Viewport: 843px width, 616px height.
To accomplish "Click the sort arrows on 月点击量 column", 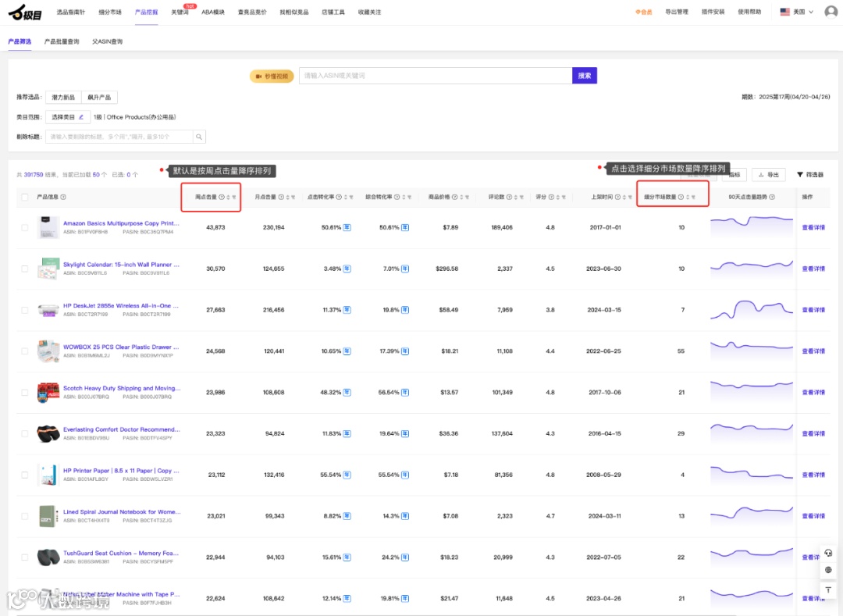I will click(287, 198).
